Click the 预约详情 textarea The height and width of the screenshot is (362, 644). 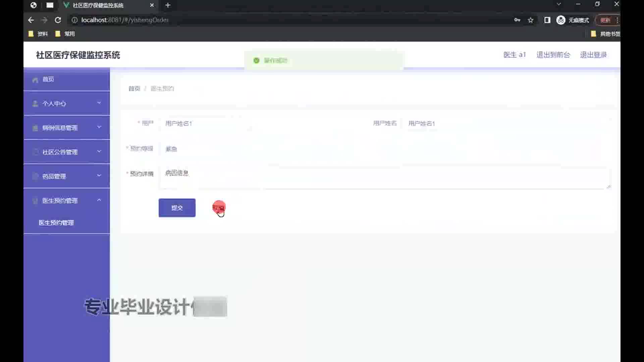pyautogui.click(x=385, y=178)
